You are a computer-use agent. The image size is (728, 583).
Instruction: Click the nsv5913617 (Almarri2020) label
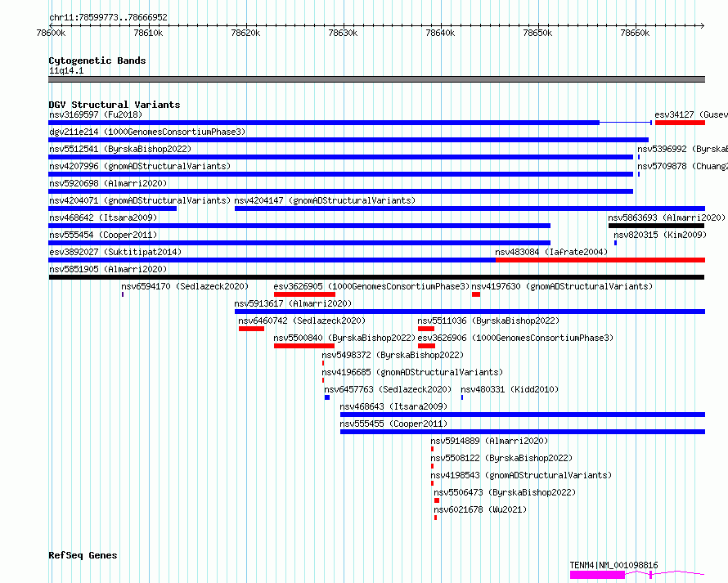293,303
